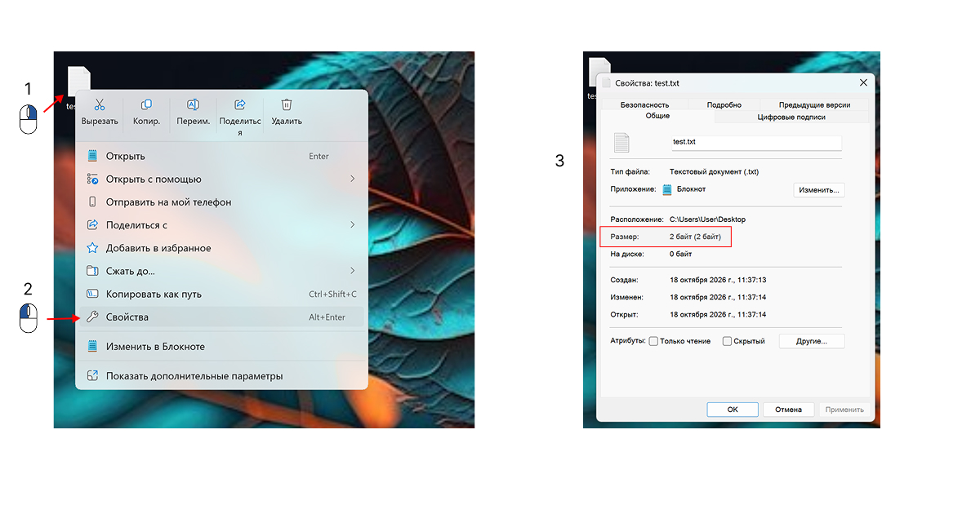Expand the Сжать до... submenu

point(221,271)
